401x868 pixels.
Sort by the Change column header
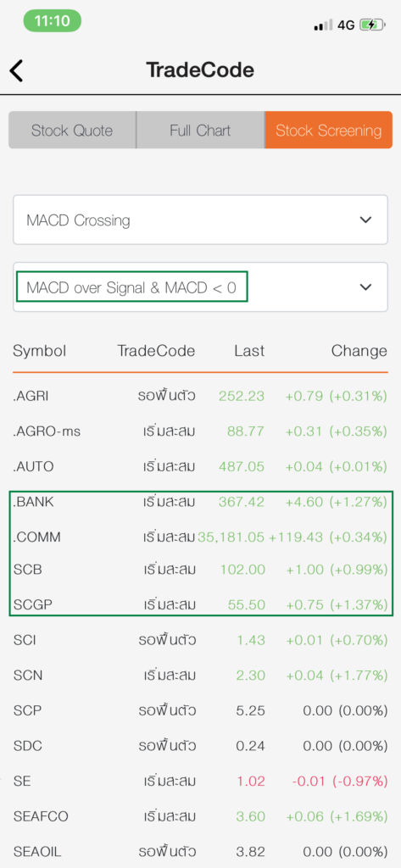pos(359,350)
